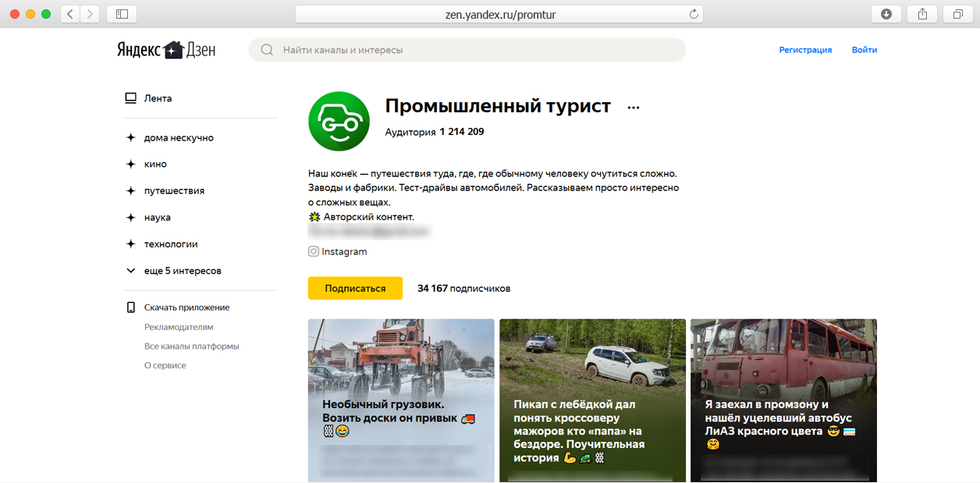The width and height of the screenshot is (980, 483).
Task: Click the "Войти" login link
Action: pyautogui.click(x=864, y=50)
